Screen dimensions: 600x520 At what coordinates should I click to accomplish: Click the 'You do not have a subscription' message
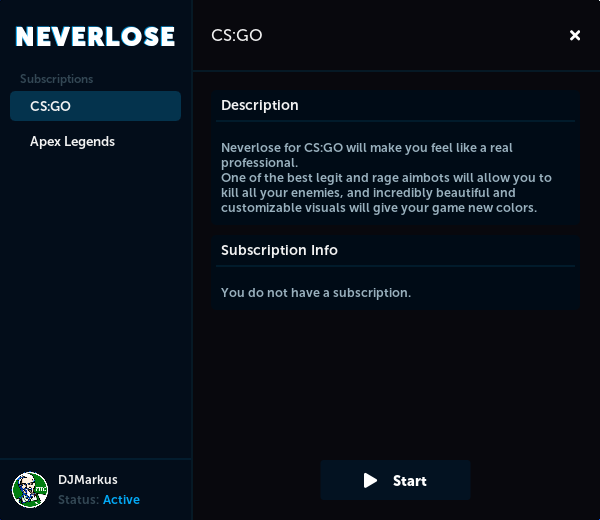[x=316, y=293]
